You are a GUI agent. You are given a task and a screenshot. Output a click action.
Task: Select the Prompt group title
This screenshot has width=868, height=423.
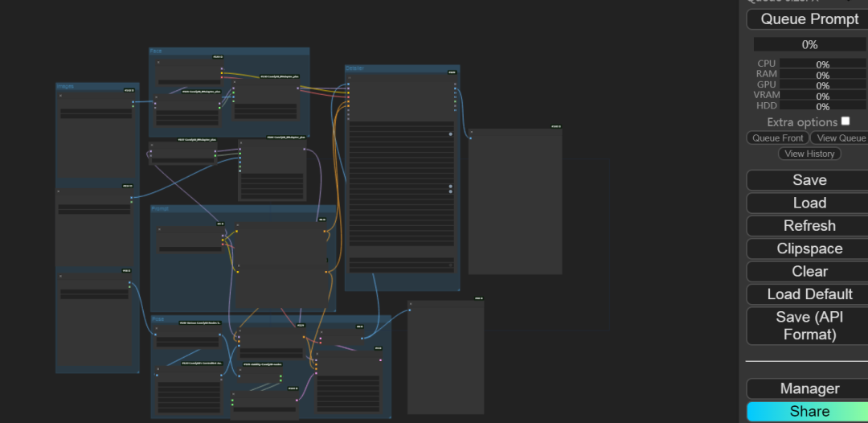159,209
